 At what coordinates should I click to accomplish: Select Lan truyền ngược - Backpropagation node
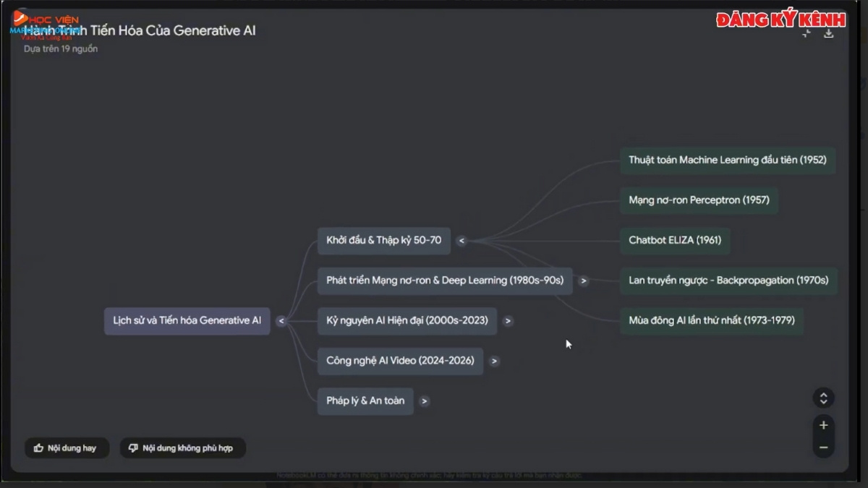[x=728, y=281]
